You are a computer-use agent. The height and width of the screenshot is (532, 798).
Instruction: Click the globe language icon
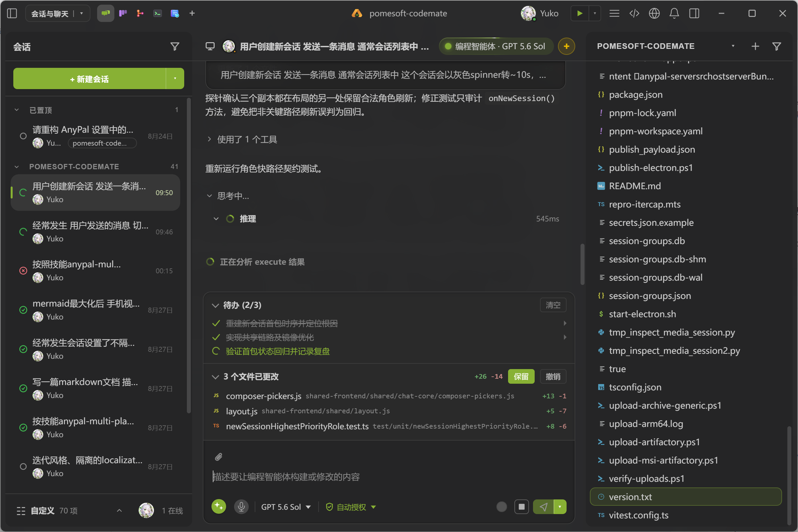[x=654, y=14]
